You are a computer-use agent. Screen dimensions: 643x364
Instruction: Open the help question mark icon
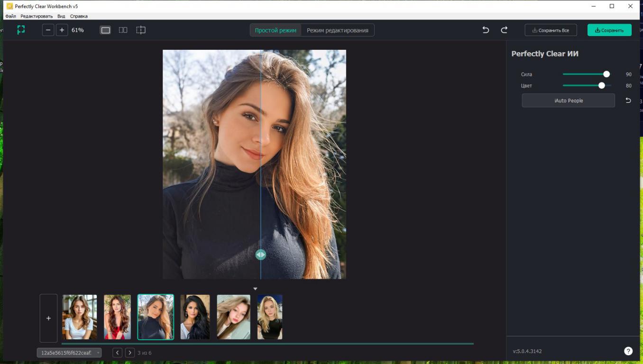[628, 351]
